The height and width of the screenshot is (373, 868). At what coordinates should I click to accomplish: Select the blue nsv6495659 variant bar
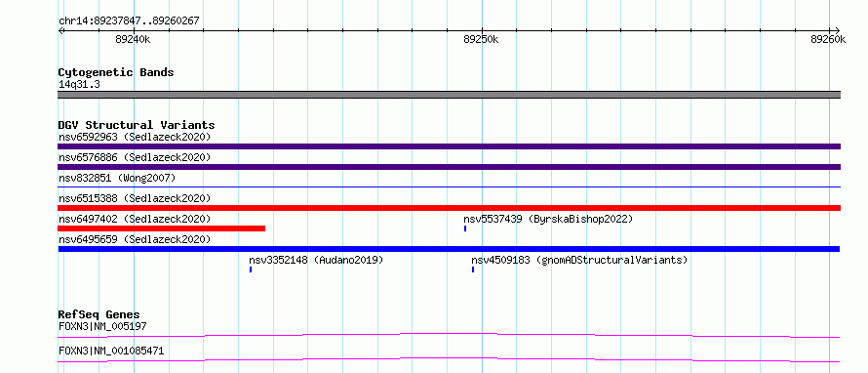click(449, 249)
